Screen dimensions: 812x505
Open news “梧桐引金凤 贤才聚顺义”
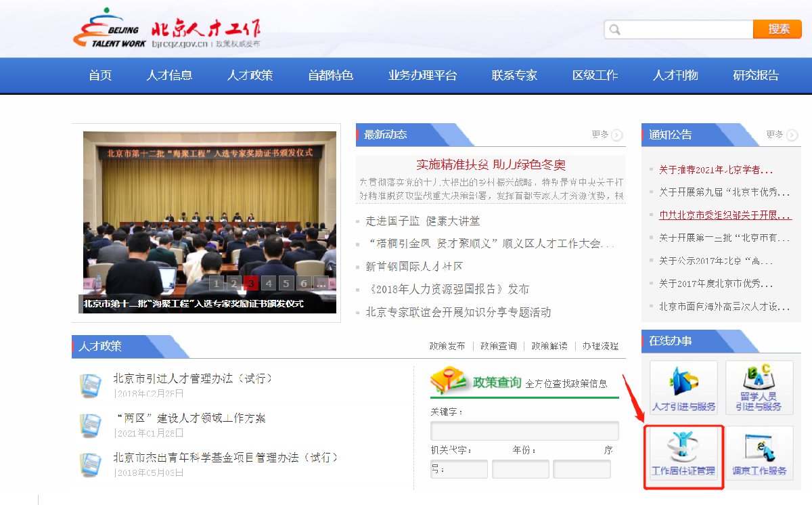[490, 244]
